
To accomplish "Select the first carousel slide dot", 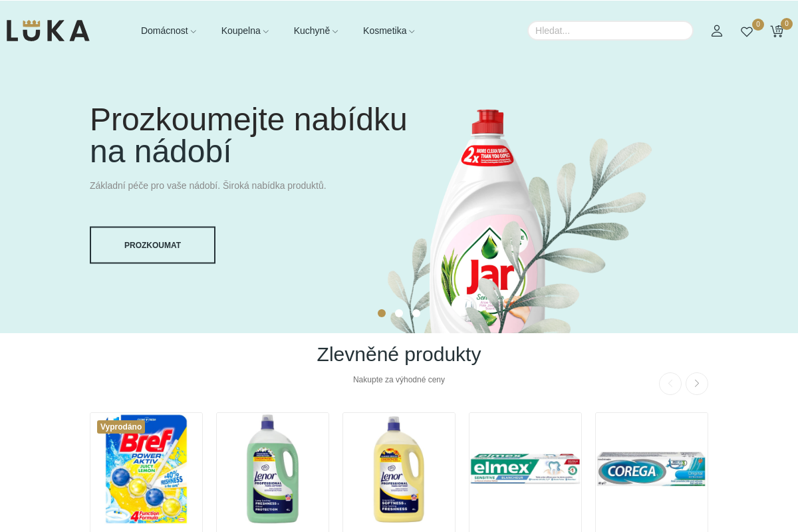I will click(382, 313).
